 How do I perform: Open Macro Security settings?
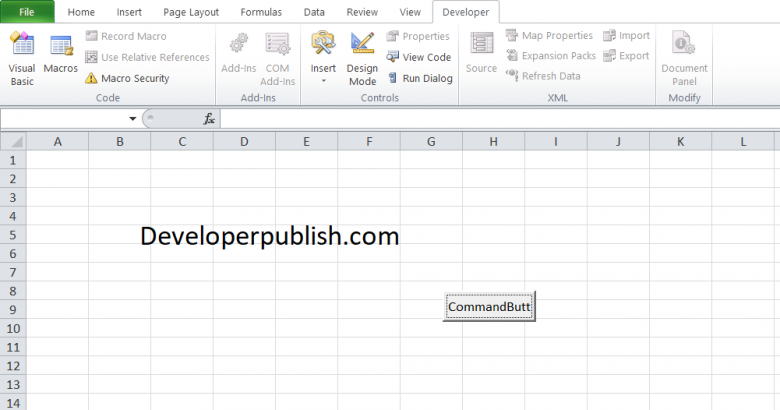[x=127, y=78]
